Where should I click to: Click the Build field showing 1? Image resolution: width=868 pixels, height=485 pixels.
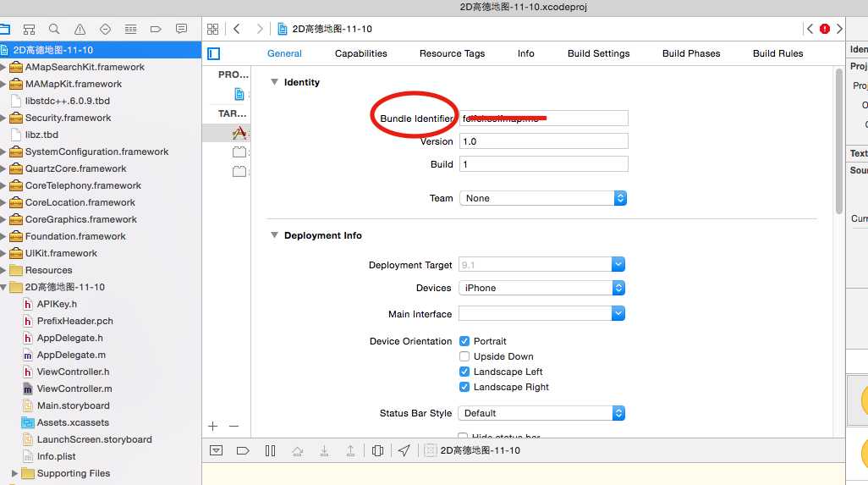click(x=544, y=164)
